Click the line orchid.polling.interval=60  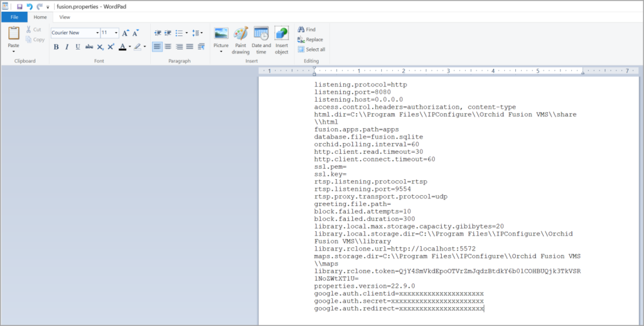pos(366,144)
